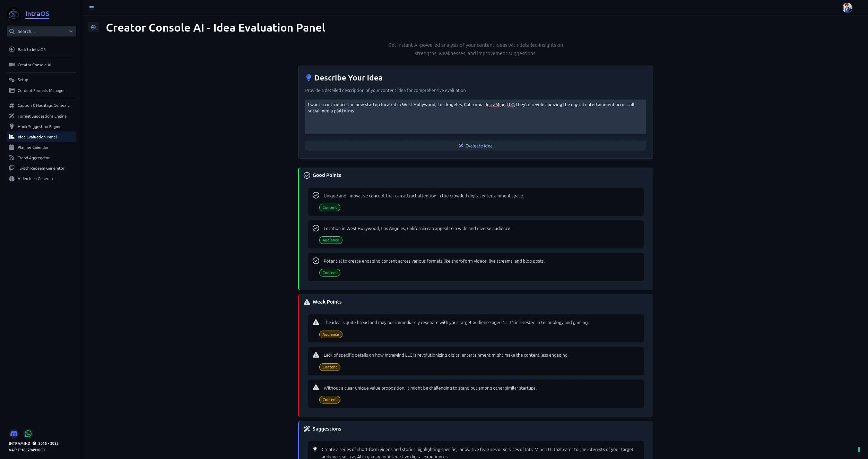
Task: Click the back arrow beside page title
Action: coord(93,27)
